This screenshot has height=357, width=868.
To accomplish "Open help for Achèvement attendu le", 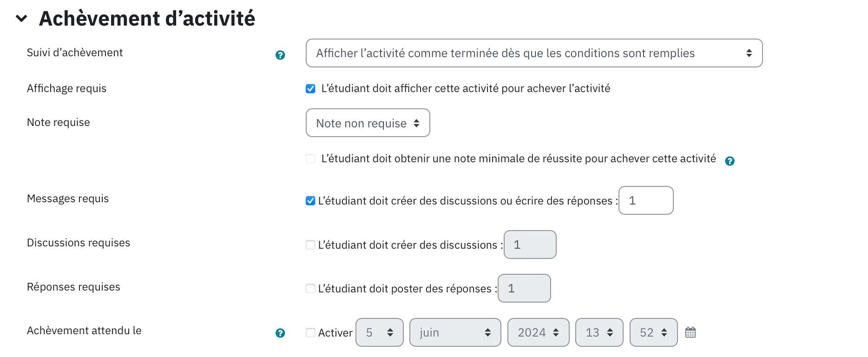I will click(280, 333).
